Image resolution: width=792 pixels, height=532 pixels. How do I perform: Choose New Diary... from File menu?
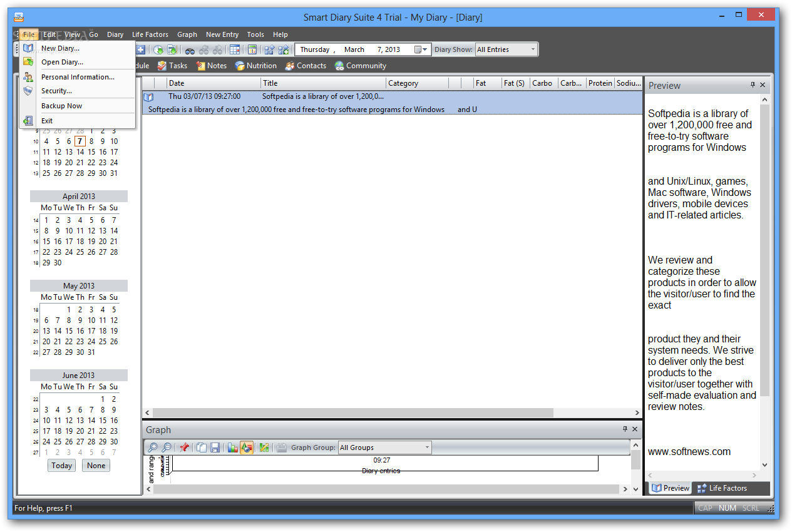77,48
